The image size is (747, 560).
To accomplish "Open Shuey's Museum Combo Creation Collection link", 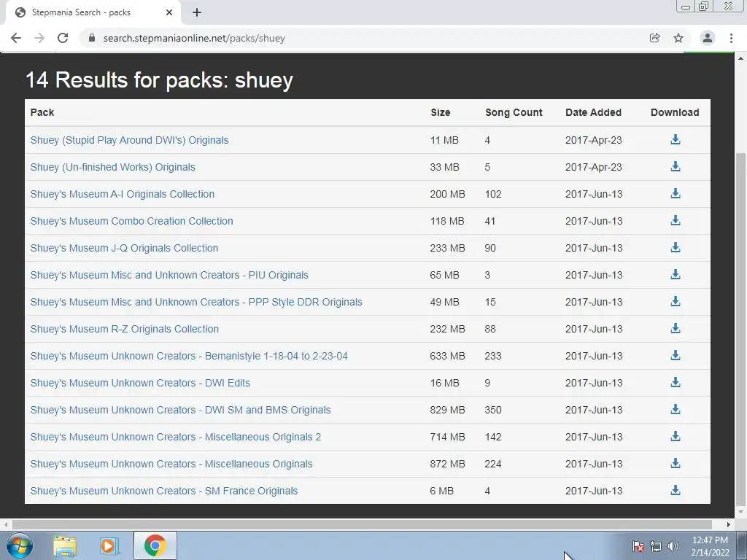I will click(x=131, y=221).
